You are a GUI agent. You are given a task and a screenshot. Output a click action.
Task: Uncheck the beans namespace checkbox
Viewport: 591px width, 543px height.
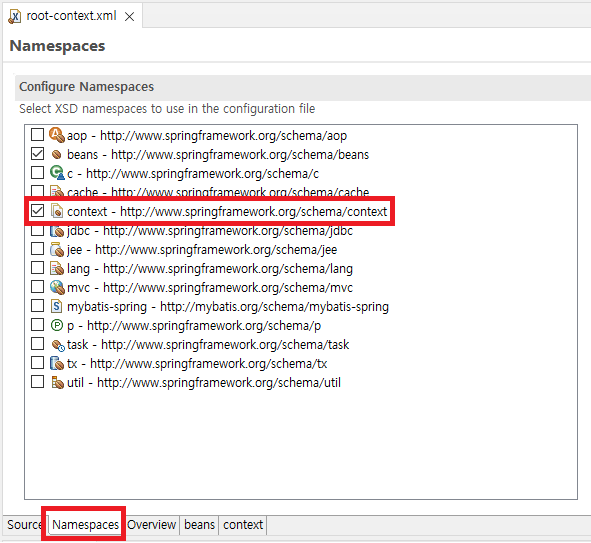[x=37, y=154]
